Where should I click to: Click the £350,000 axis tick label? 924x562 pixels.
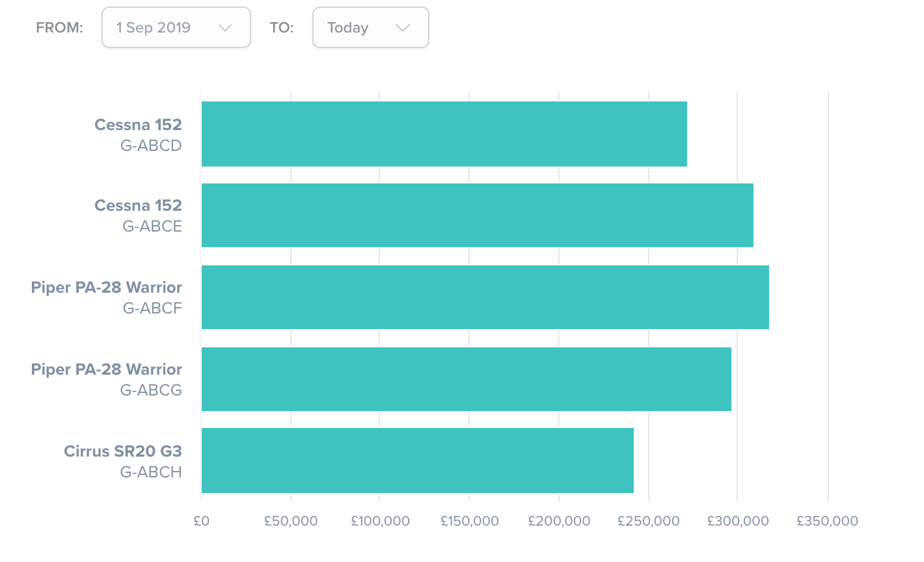(x=827, y=521)
